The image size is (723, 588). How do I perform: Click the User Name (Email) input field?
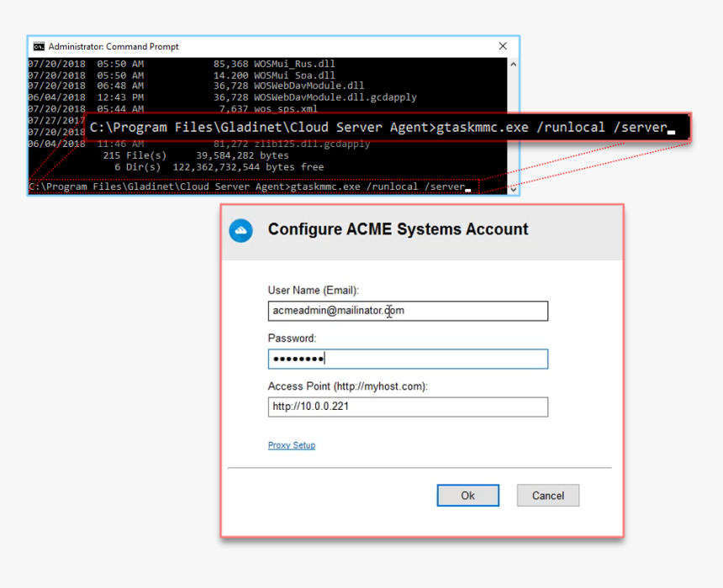tap(408, 311)
